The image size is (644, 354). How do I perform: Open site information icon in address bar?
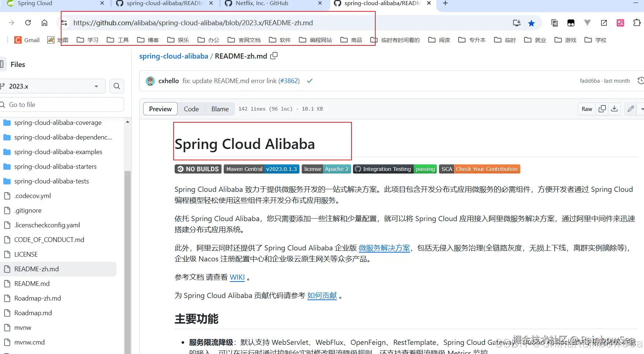click(64, 23)
